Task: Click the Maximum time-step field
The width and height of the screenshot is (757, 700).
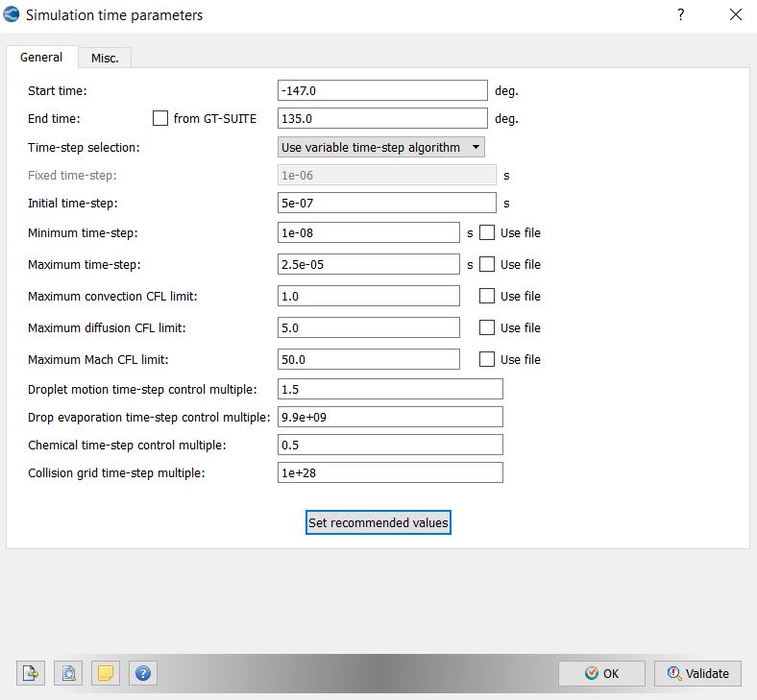Action: (368, 264)
